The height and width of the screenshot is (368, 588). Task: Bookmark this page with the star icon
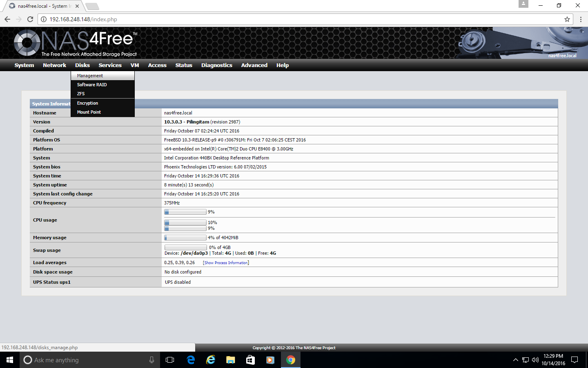(x=567, y=19)
